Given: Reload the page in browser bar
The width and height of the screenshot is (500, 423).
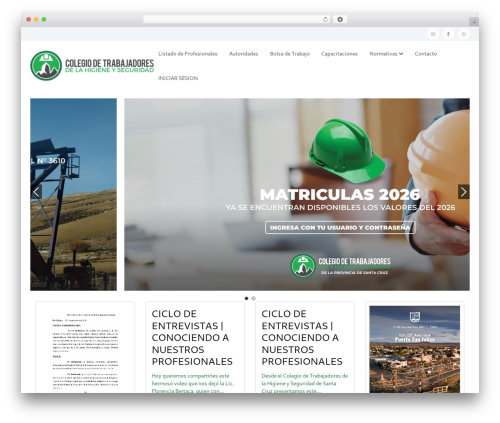Looking at the screenshot, I should click(325, 19).
